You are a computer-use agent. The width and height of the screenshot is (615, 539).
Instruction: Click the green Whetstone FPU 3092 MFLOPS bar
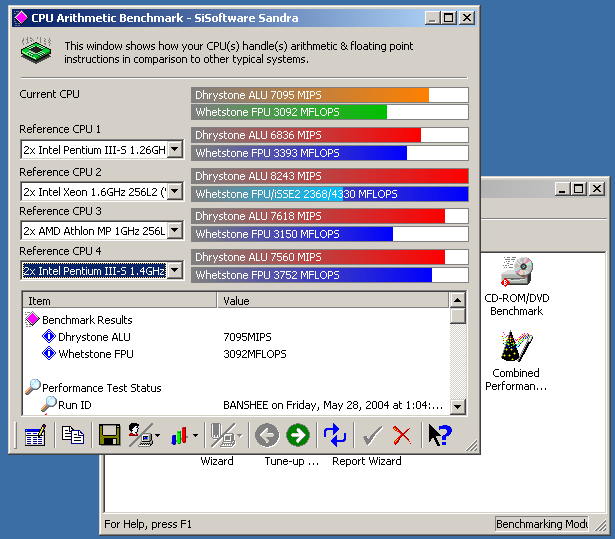[x=329, y=112]
